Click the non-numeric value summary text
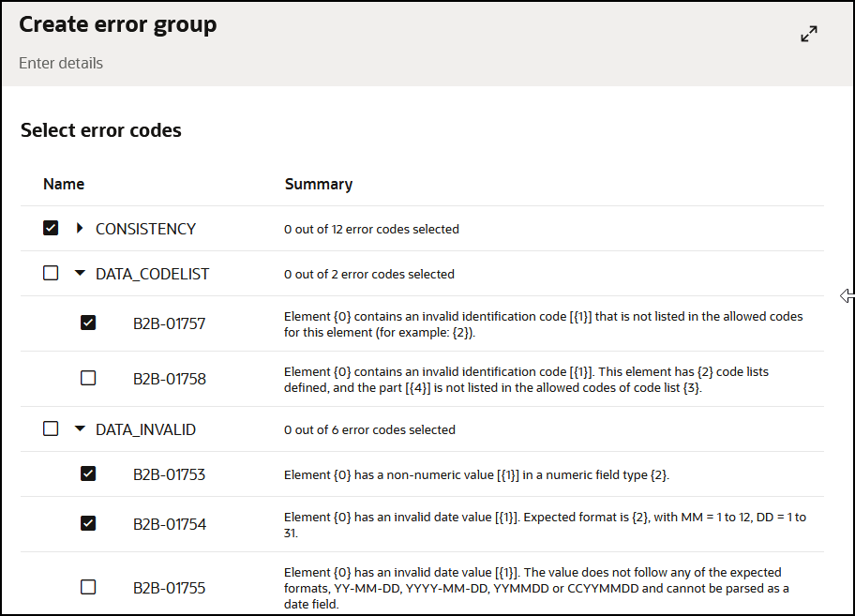This screenshot has width=855, height=616. tap(476, 474)
